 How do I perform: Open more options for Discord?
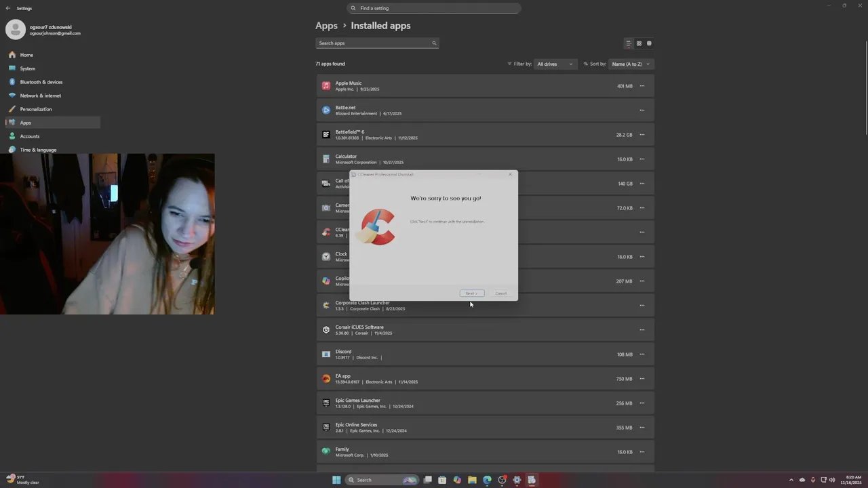642,354
